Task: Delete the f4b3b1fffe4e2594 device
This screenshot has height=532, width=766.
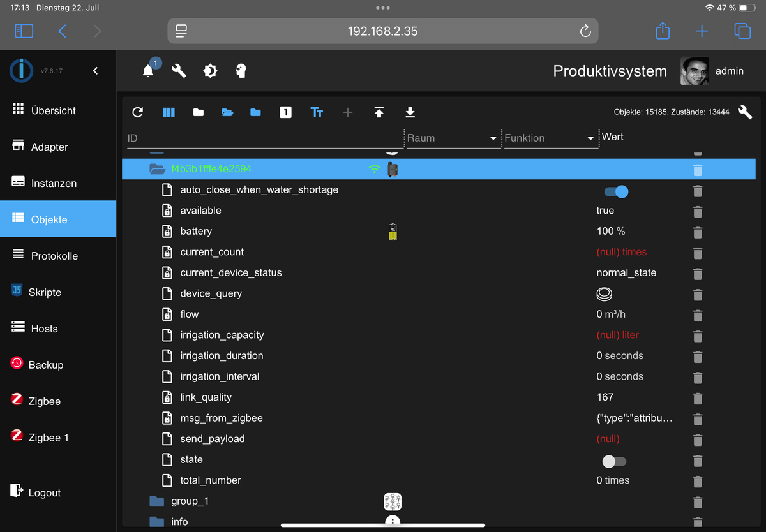Action: pos(698,170)
